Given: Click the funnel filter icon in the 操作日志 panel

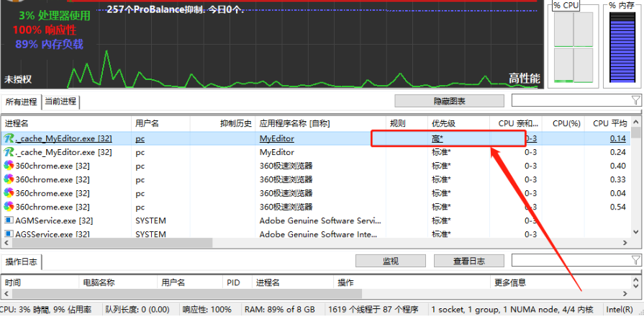Looking at the screenshot, I should [x=635, y=260].
